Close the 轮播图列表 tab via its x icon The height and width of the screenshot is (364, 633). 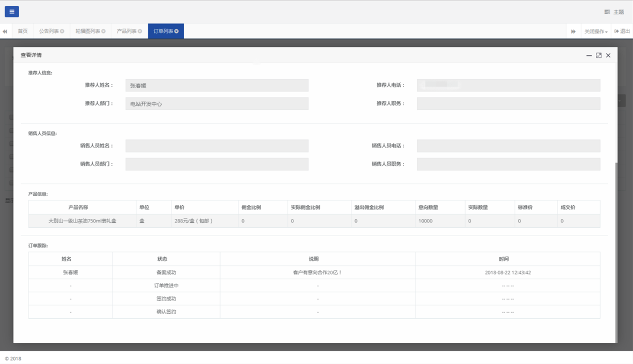[x=103, y=31]
